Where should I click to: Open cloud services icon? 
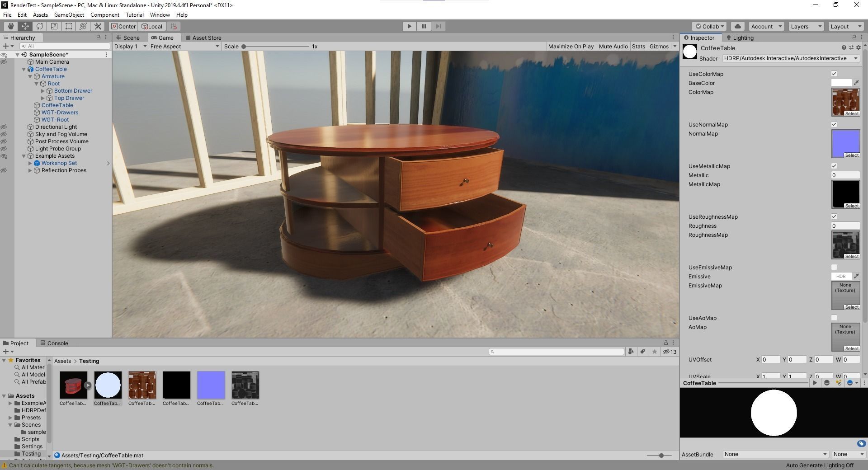click(737, 26)
